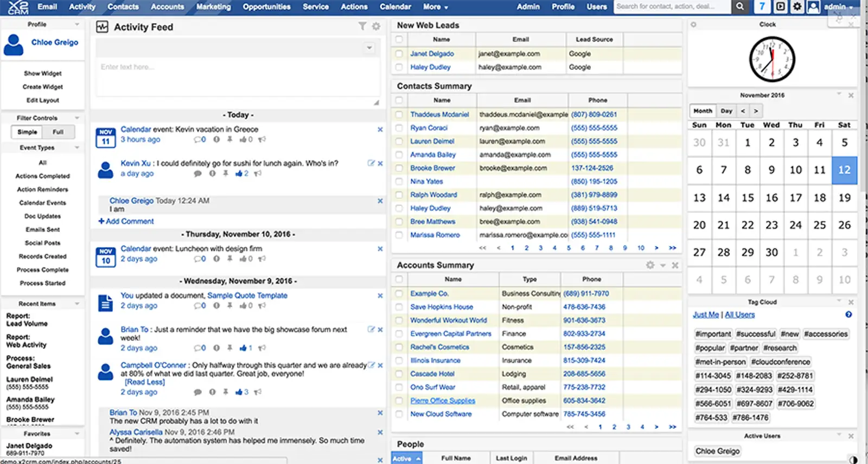Open the Show Widget button

click(42, 73)
